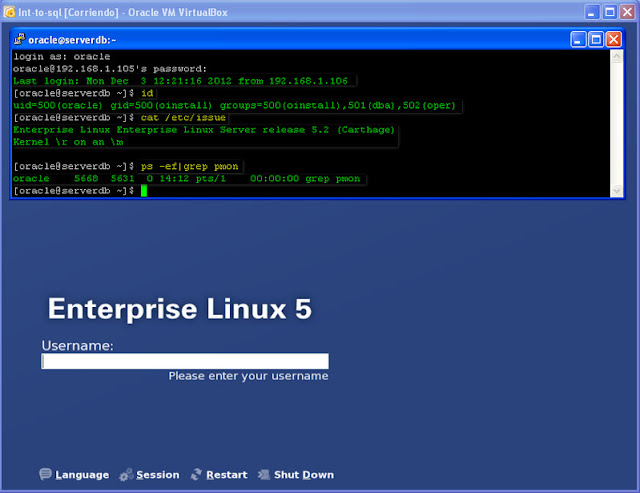Click the 'Enterprise Linux 5' heading
The height and width of the screenshot is (493, 640).
180,309
